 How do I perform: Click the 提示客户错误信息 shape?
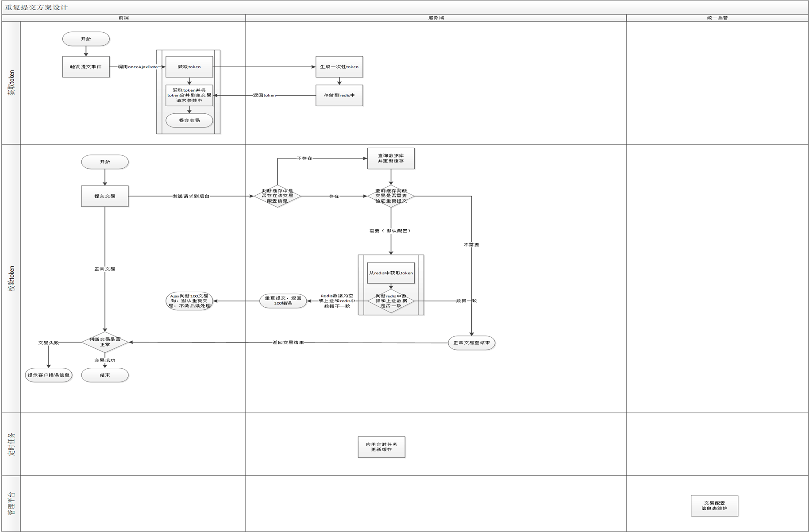(x=49, y=375)
